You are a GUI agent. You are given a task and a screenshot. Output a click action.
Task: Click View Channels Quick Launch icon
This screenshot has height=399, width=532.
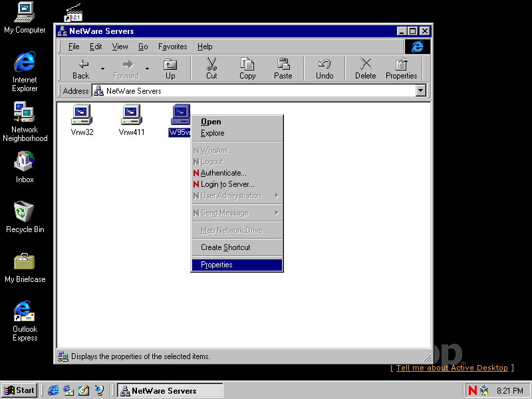99,390
